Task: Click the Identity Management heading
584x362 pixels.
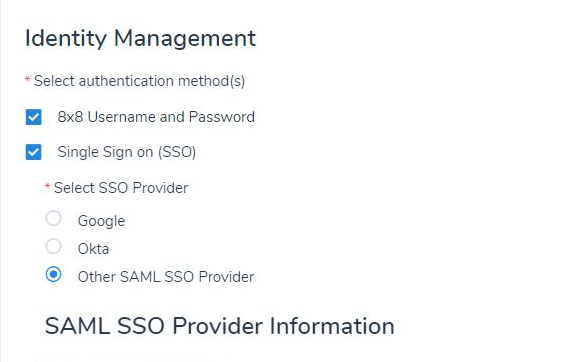Action: coord(140,38)
